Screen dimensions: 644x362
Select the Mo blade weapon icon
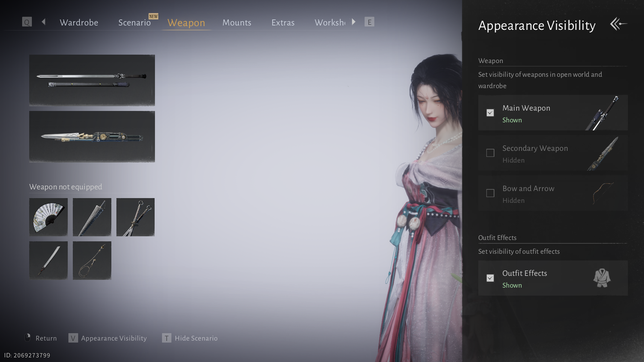tap(48, 260)
